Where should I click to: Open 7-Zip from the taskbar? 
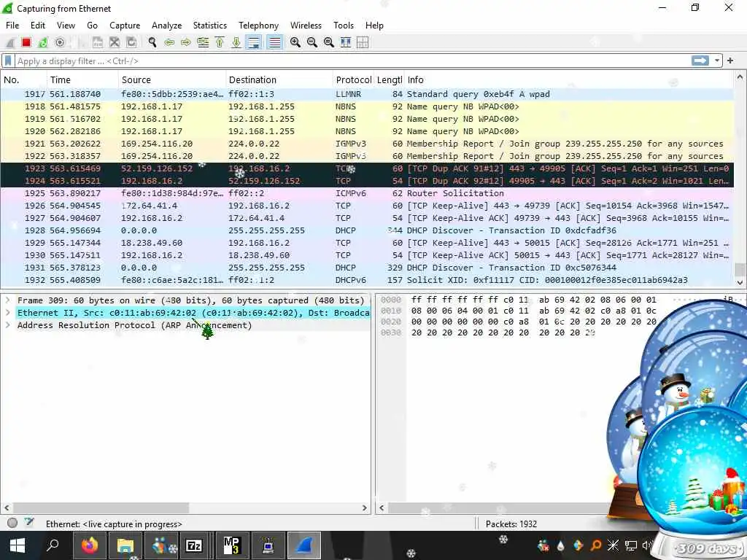[194, 545]
